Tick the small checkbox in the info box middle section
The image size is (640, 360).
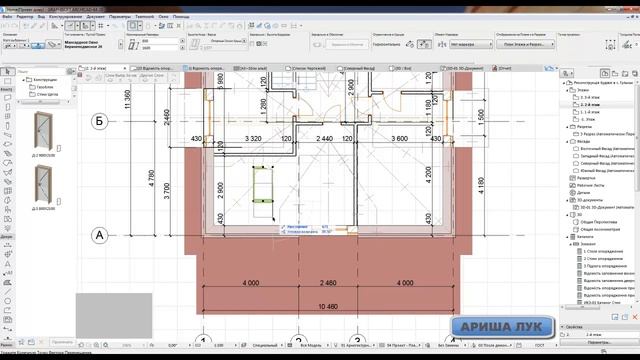[x=252, y=44]
